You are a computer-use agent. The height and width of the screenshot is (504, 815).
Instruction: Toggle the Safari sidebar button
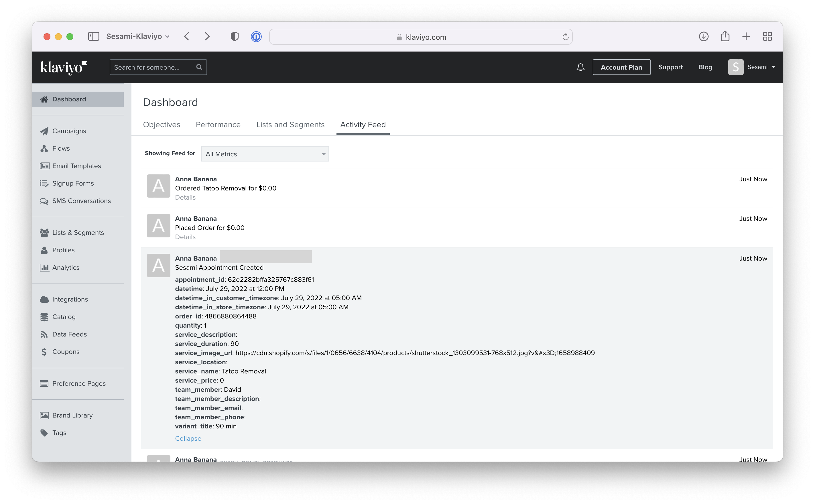[94, 36]
